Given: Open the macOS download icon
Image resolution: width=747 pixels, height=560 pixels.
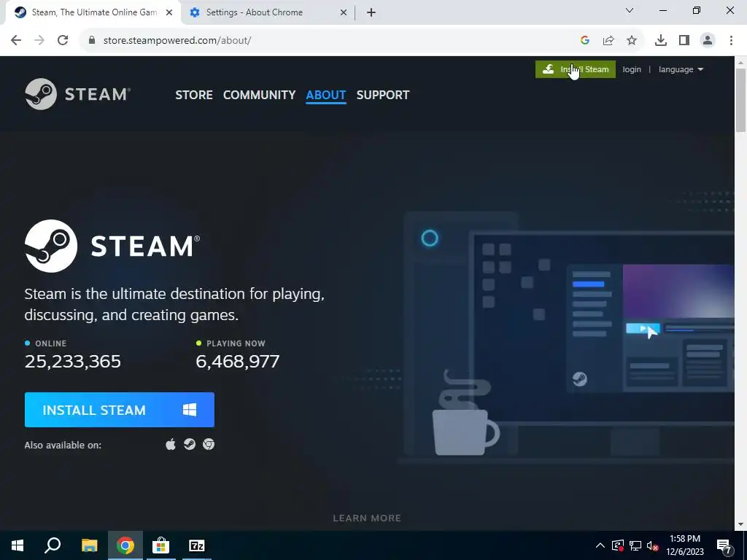Looking at the screenshot, I should point(171,444).
